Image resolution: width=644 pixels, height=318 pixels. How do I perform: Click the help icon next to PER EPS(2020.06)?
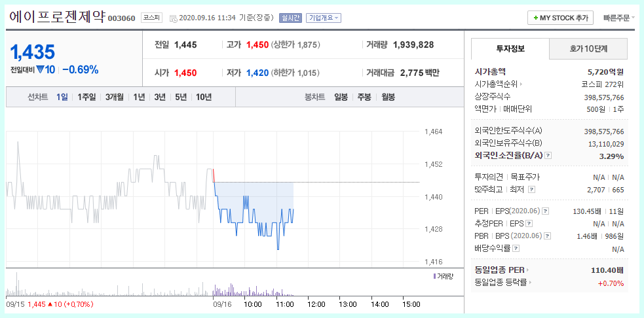tap(546, 211)
